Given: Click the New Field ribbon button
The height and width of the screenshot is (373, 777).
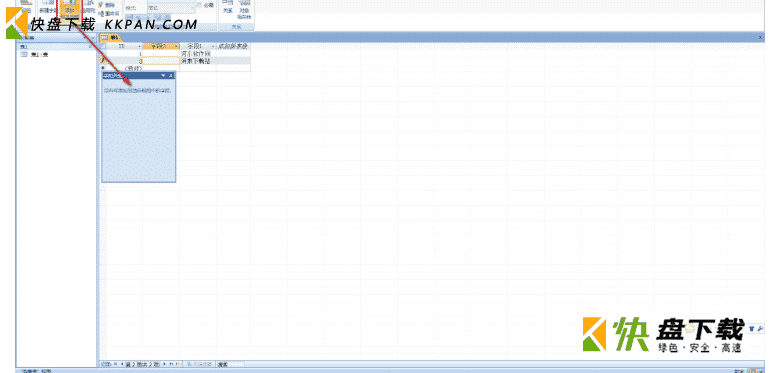Looking at the screenshot, I should [48, 8].
